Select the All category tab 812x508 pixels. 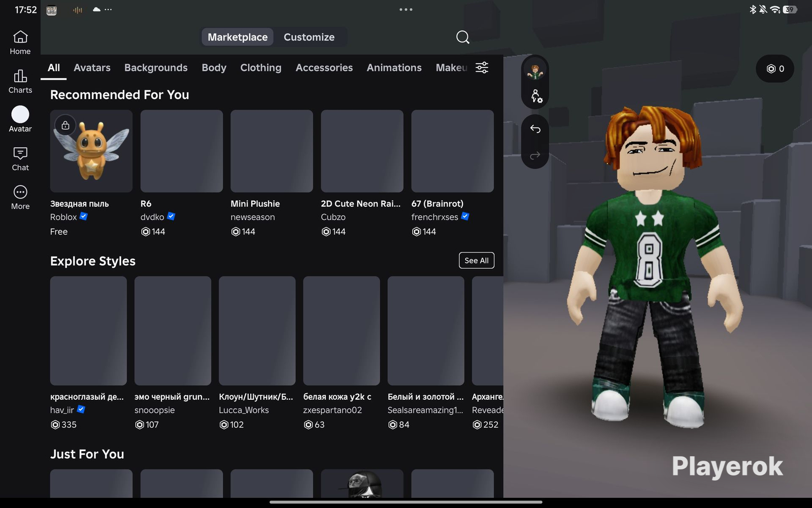tap(54, 68)
